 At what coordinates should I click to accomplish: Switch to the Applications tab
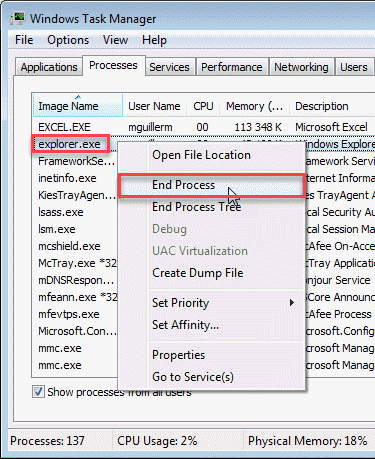49,67
